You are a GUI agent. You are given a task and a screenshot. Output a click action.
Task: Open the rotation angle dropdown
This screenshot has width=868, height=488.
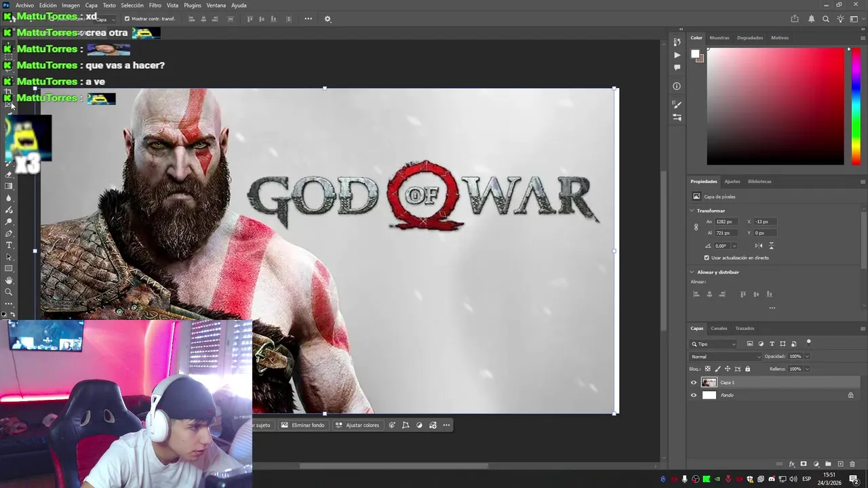734,246
